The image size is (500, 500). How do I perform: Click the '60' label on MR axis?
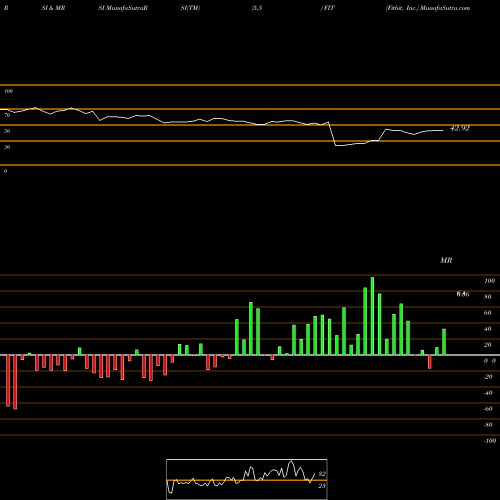pyautogui.click(x=488, y=313)
